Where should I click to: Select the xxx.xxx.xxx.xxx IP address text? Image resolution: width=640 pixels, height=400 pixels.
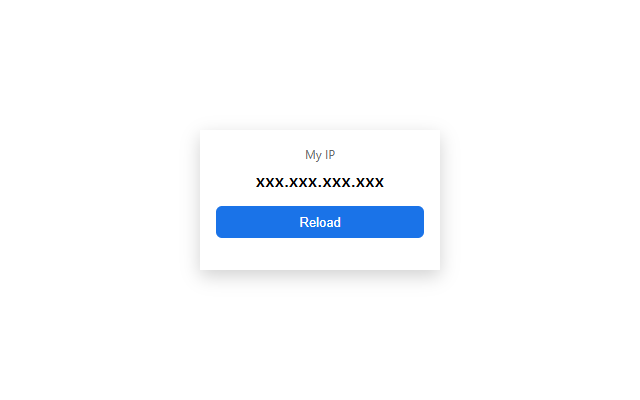(320, 182)
